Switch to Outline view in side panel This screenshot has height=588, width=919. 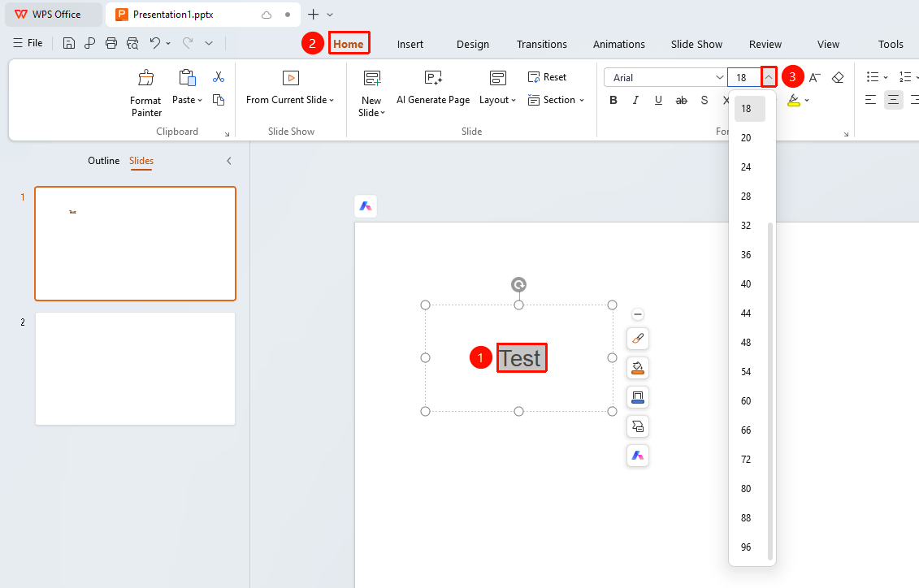point(104,161)
